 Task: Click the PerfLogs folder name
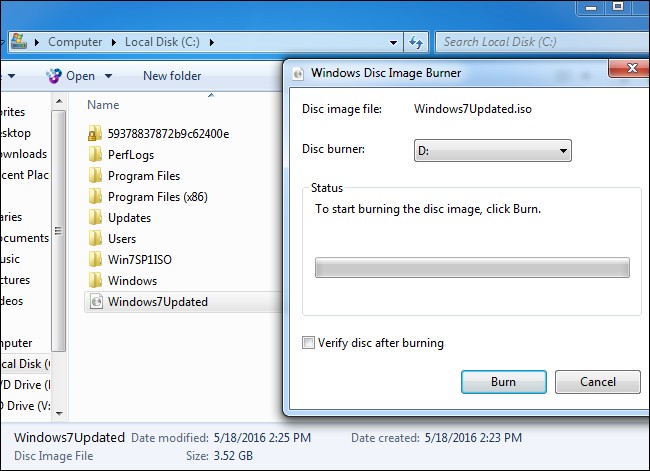pos(131,155)
